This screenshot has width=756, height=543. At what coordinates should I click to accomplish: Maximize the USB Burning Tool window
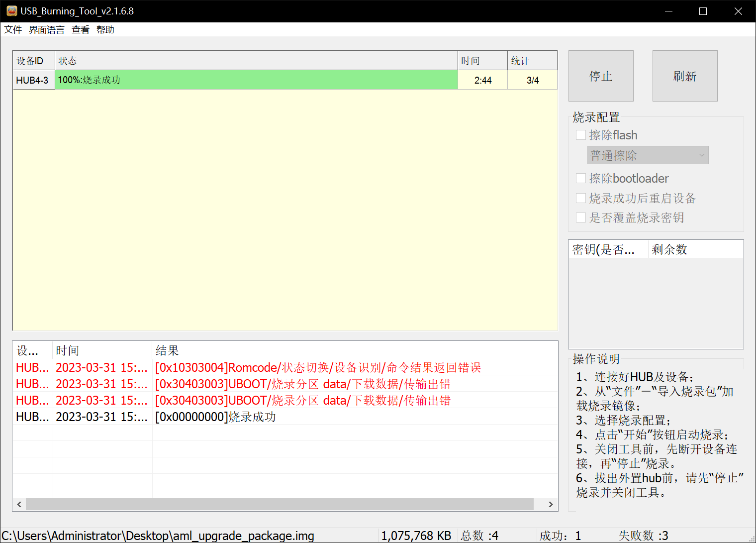click(703, 11)
